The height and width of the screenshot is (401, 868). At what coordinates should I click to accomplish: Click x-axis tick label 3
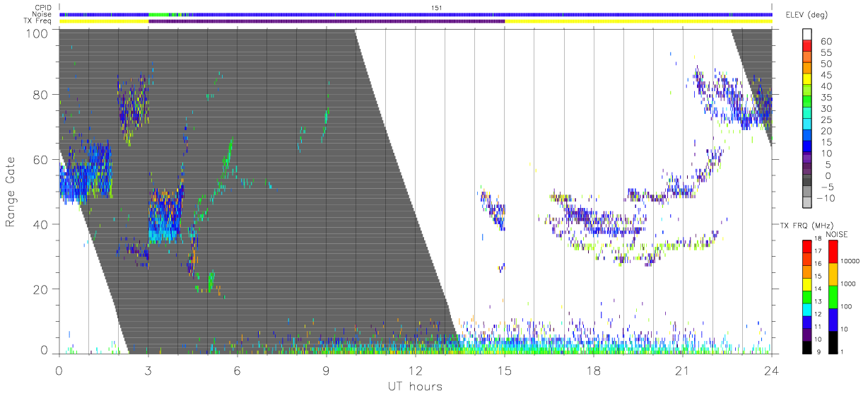pyautogui.click(x=148, y=371)
